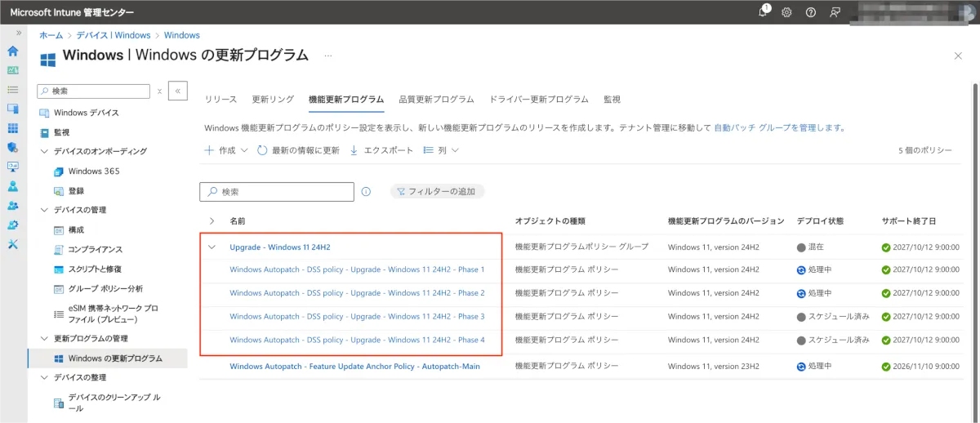Collapse sidebar with double-chevron button
This screenshot has height=423, width=980.
tap(178, 91)
